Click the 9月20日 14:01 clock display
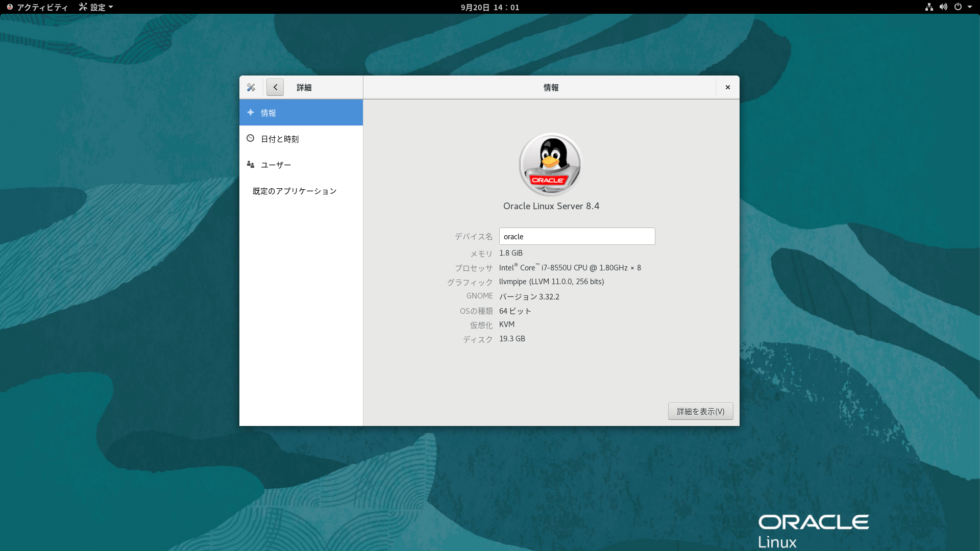This screenshot has height=551, width=980. click(489, 7)
